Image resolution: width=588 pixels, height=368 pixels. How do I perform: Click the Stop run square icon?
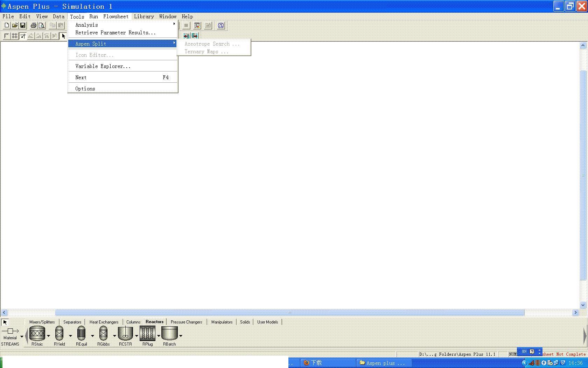pyautogui.click(x=186, y=26)
